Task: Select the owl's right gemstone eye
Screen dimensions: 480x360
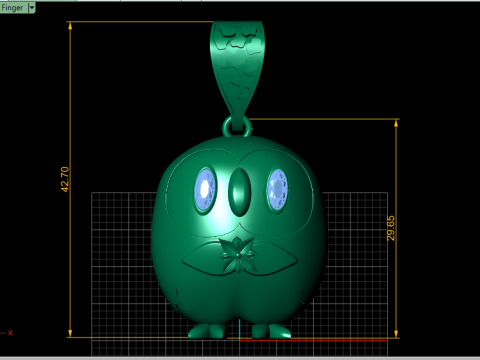Action: (277, 190)
